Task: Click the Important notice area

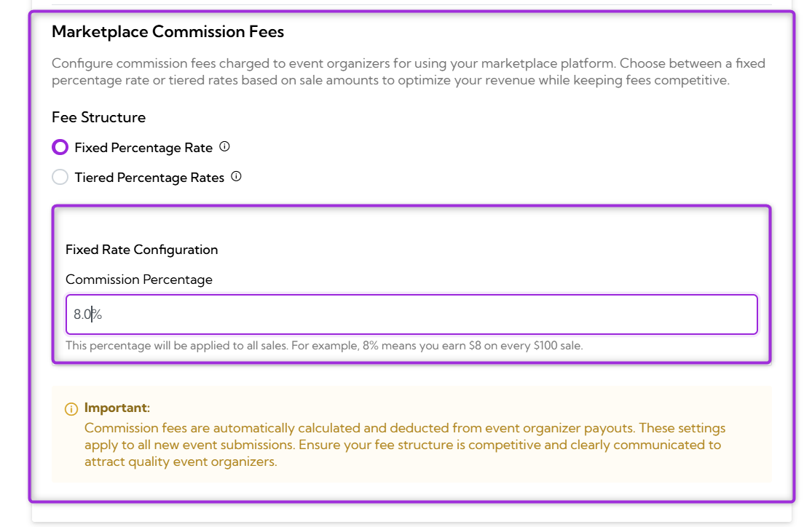Action: 408,435
